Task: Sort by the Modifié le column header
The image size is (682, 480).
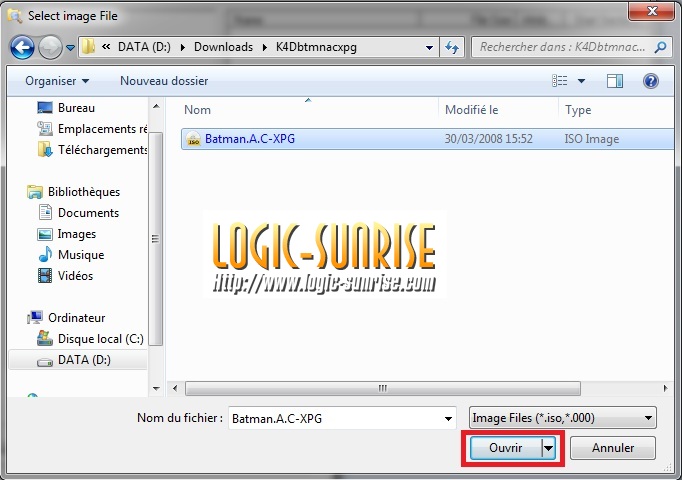Action: (x=471, y=110)
